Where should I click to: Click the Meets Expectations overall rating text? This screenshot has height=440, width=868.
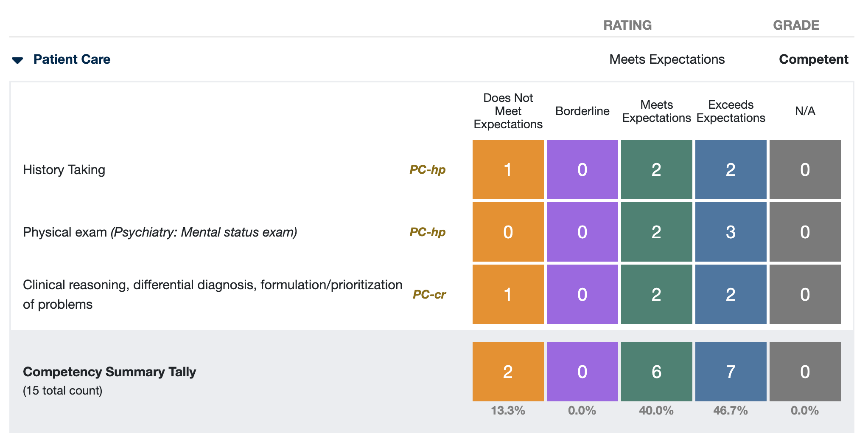pyautogui.click(x=667, y=59)
